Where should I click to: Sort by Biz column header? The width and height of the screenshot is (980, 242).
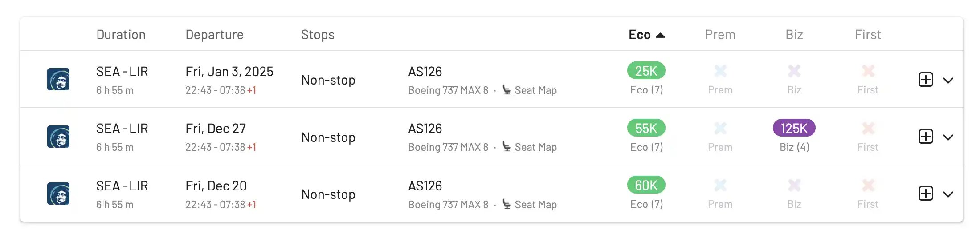click(x=794, y=35)
